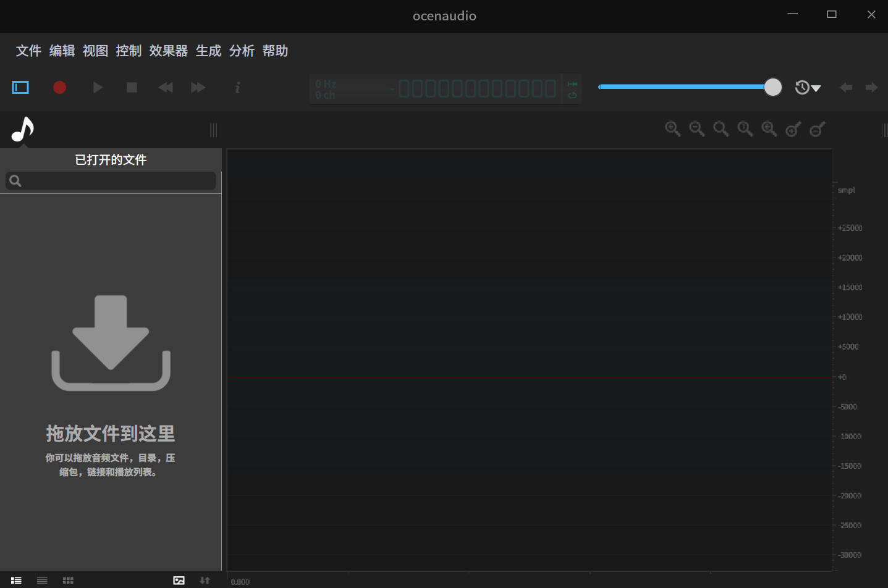
Task: Close the ocenaudio window
Action: [x=871, y=14]
